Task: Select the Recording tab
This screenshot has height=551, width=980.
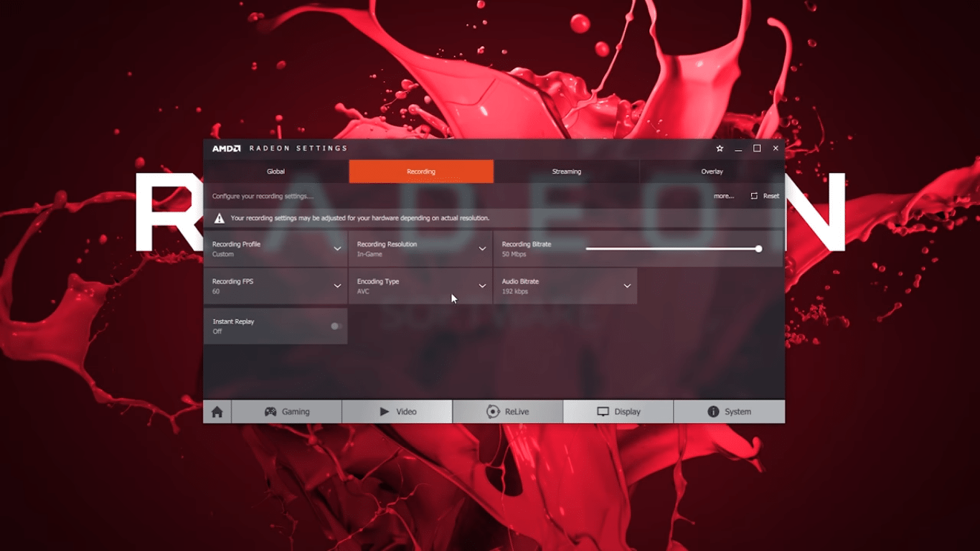Action: 421,171
